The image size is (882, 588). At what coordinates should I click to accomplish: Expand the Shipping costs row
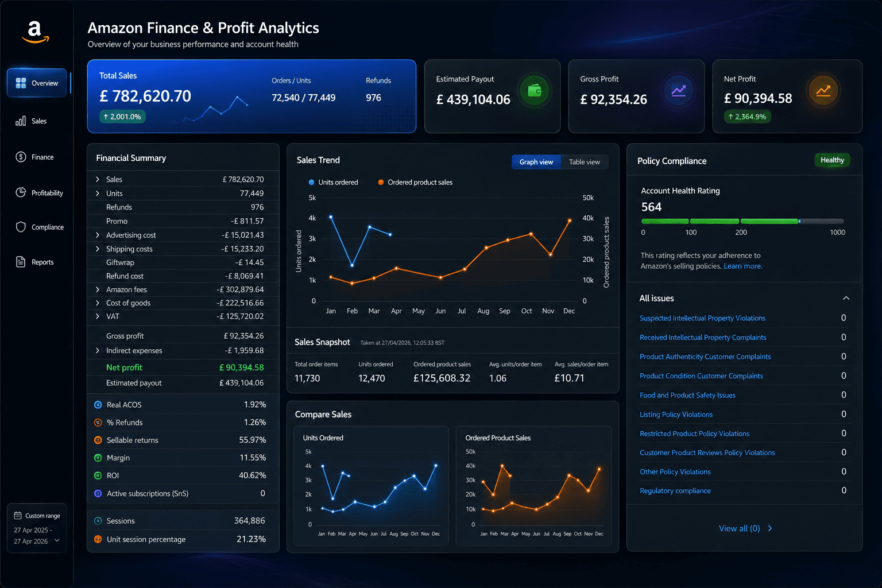[98, 249]
